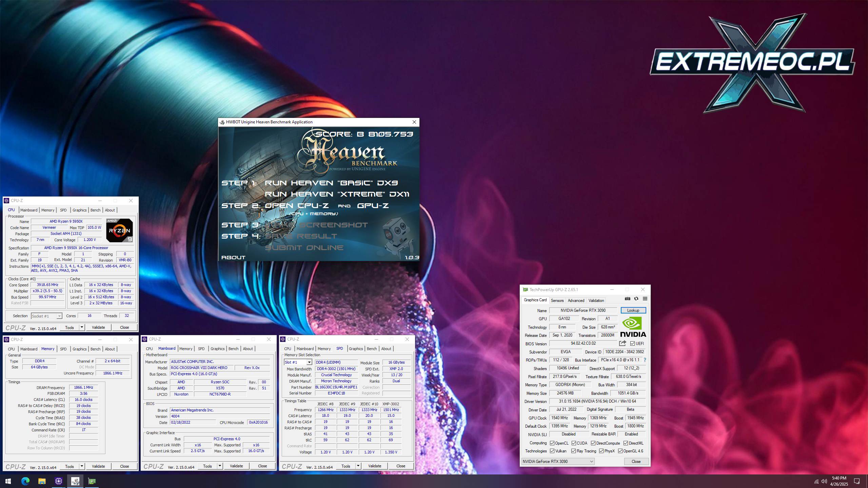Click the Part Number field BL16G30C15U4R.M16FE1
868x488 pixels.
[x=336, y=387]
